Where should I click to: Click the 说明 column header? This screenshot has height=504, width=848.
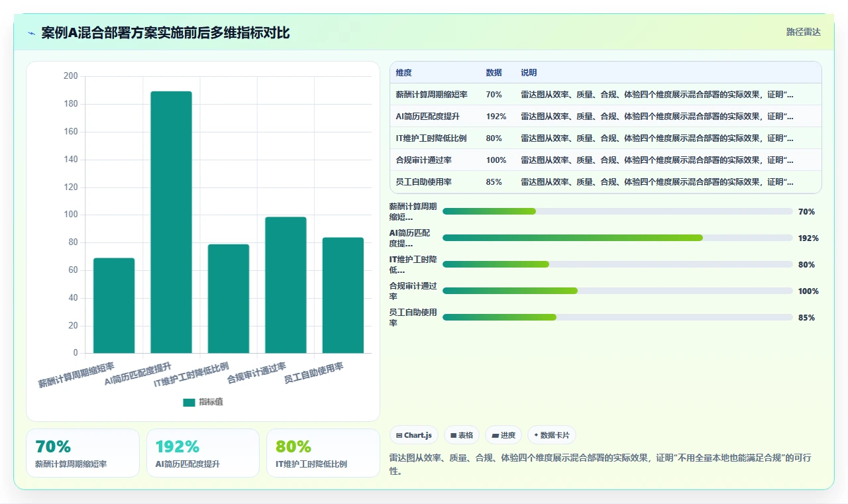(x=529, y=73)
